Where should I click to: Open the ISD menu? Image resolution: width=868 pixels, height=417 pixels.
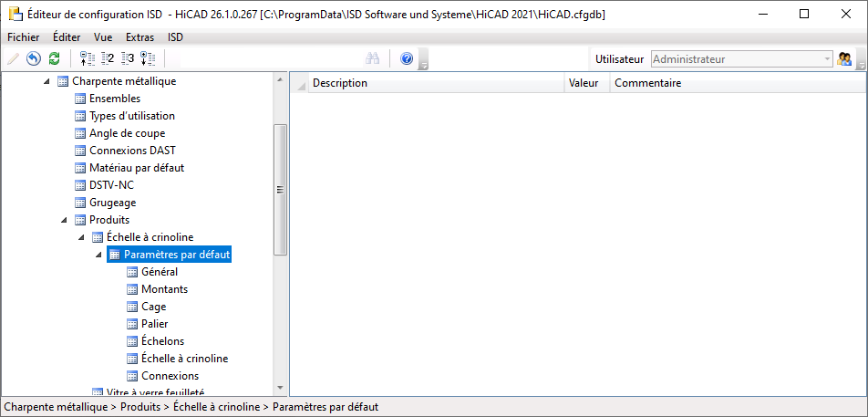click(175, 37)
